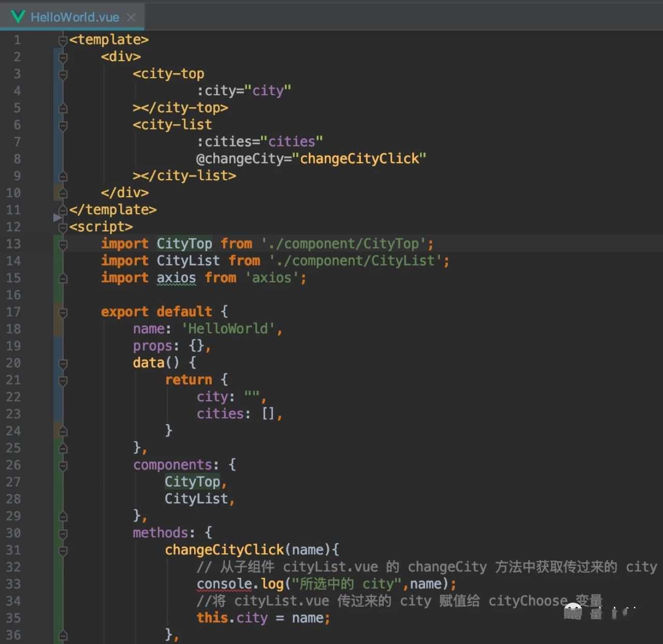Screen dimensions: 663x644
Task: Click the methods: { line
Action: [x=172, y=533]
